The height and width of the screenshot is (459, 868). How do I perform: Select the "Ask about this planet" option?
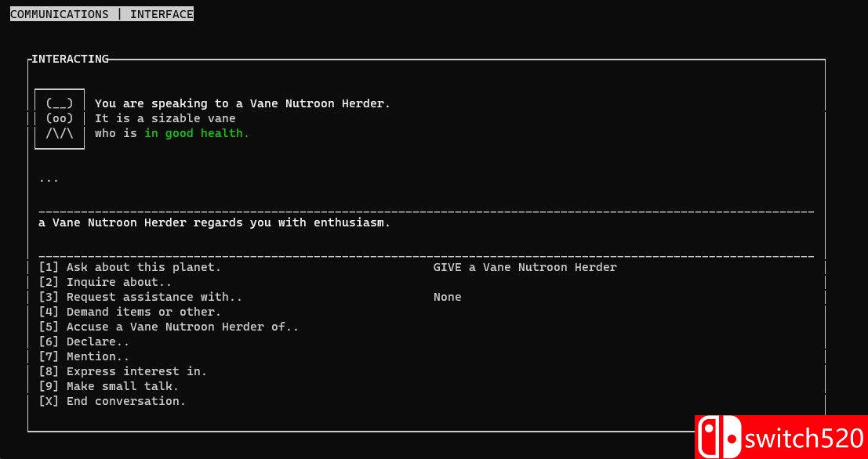(x=130, y=267)
